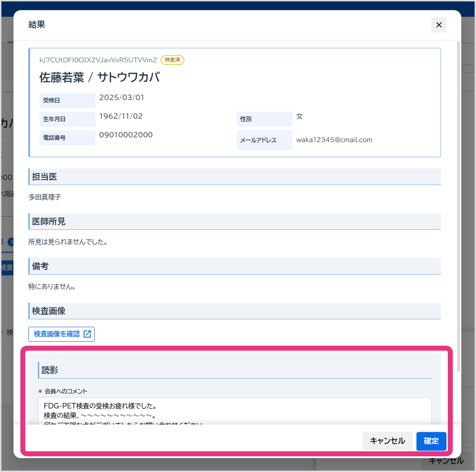The width and height of the screenshot is (476, 472).
Task: Click the 検査済 status badge
Action: 172,60
